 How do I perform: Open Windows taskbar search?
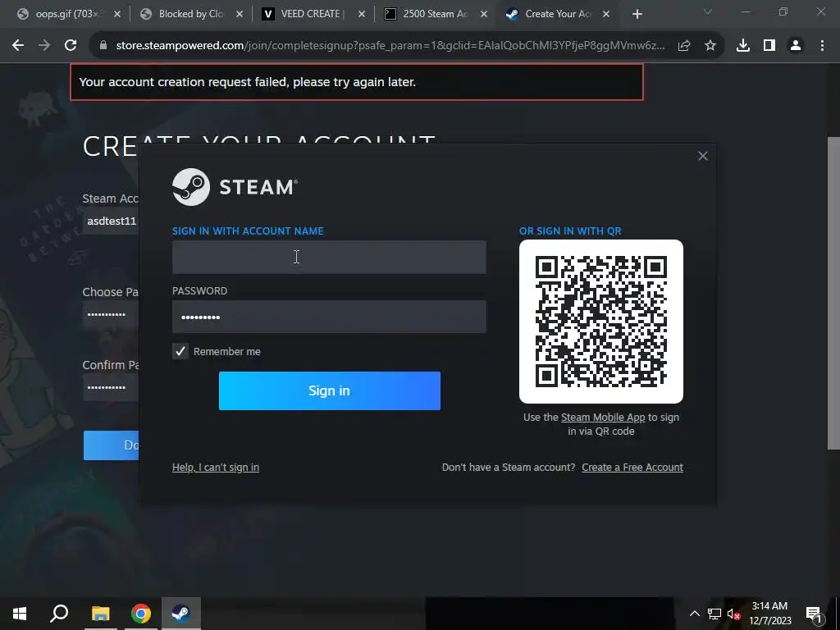click(x=59, y=614)
